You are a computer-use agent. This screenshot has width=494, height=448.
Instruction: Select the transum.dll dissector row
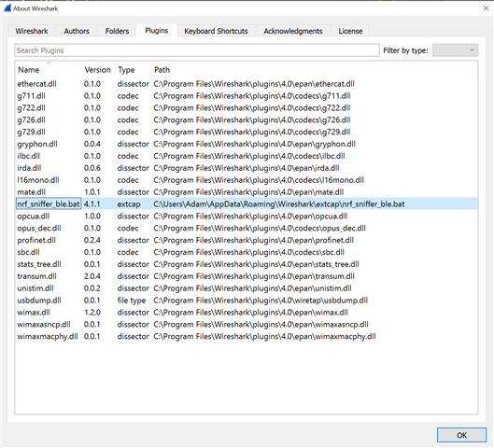click(x=247, y=276)
